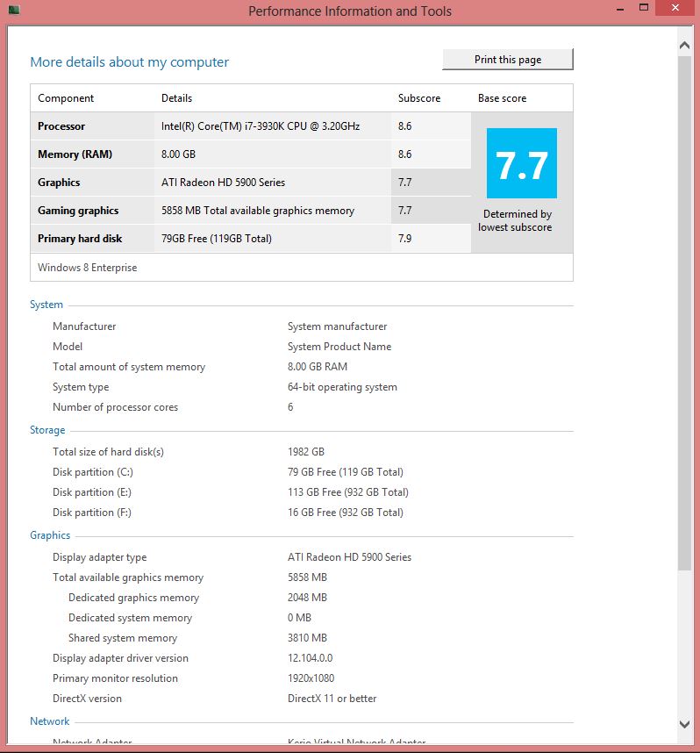Click the Graphics component row label
The width and height of the screenshot is (700, 753).
click(59, 183)
